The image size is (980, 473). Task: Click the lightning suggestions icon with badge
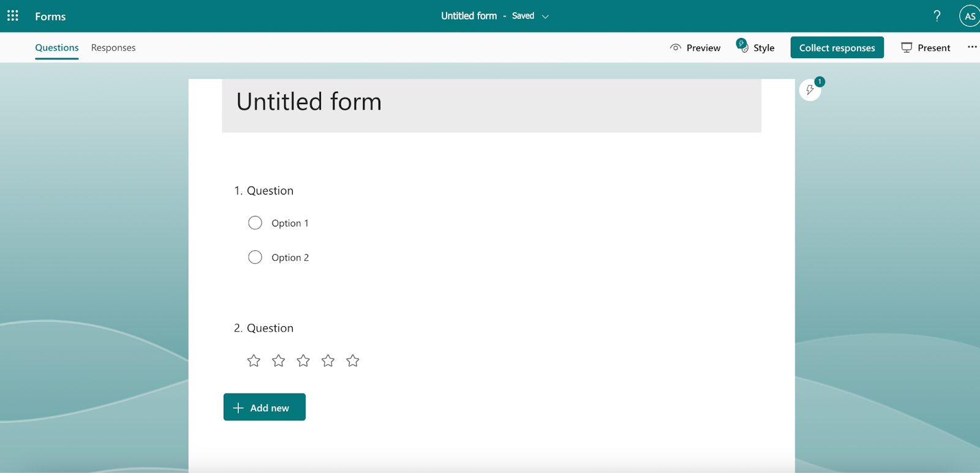[810, 90]
